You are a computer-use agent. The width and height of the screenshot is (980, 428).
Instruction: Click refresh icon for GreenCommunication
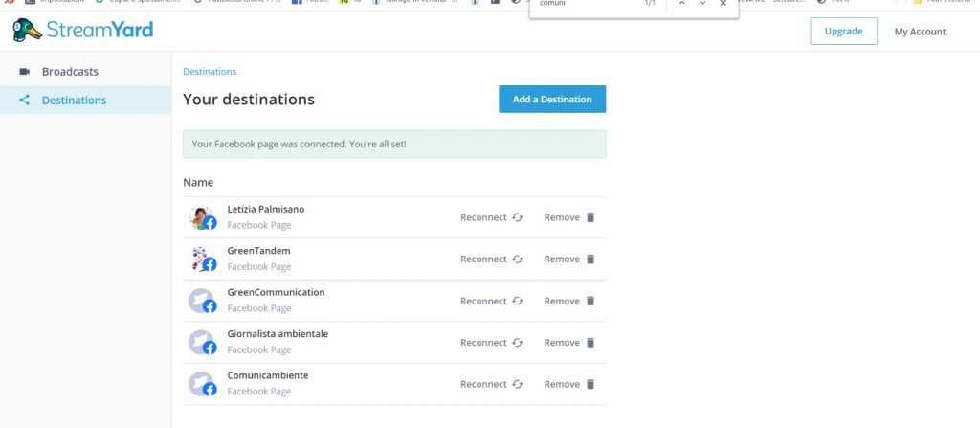[517, 301]
